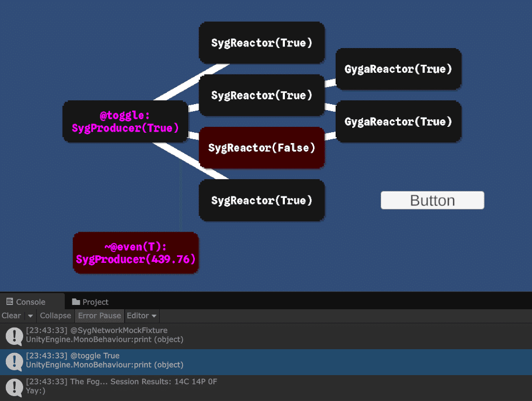Click the info icon beside the @SygNetworkMockFixture log
The width and height of the screenshot is (532, 401).
tap(14, 336)
